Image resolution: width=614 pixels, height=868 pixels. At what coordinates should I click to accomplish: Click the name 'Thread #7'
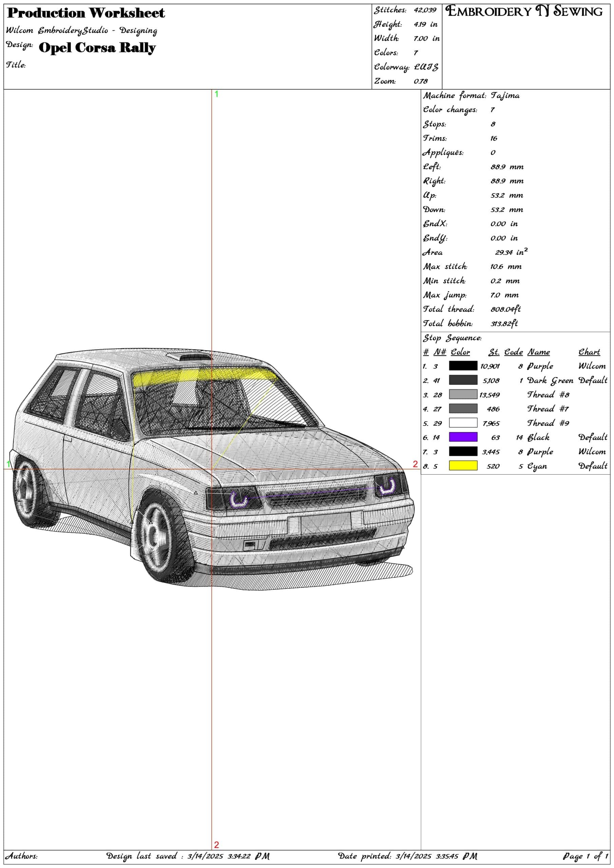point(548,409)
